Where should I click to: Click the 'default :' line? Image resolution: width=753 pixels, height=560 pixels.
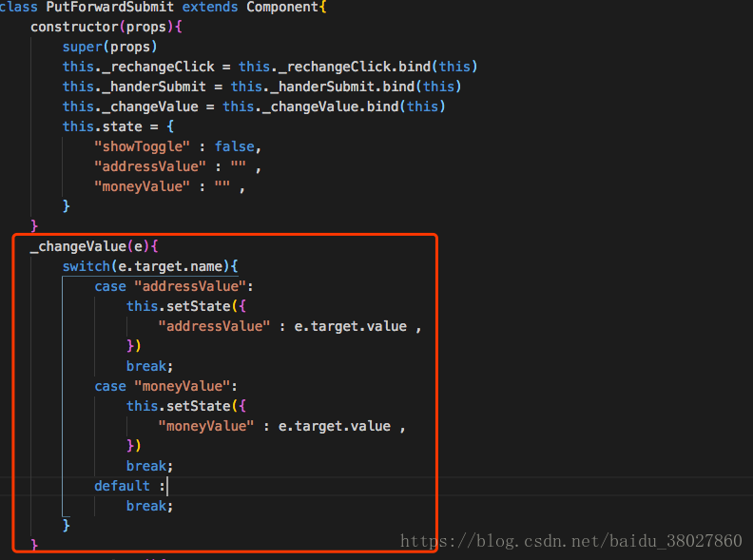(129, 486)
